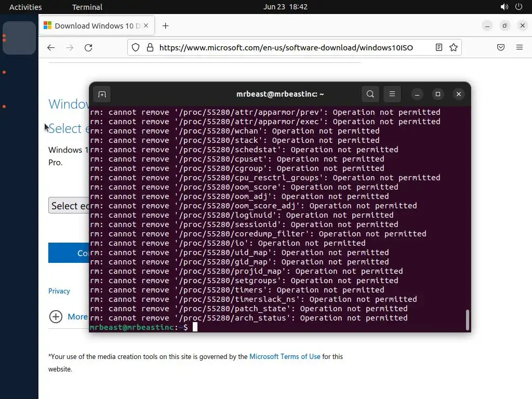Click the '/proc/55280/coredump_filter' error line
532x399 pixels.
click(258, 234)
